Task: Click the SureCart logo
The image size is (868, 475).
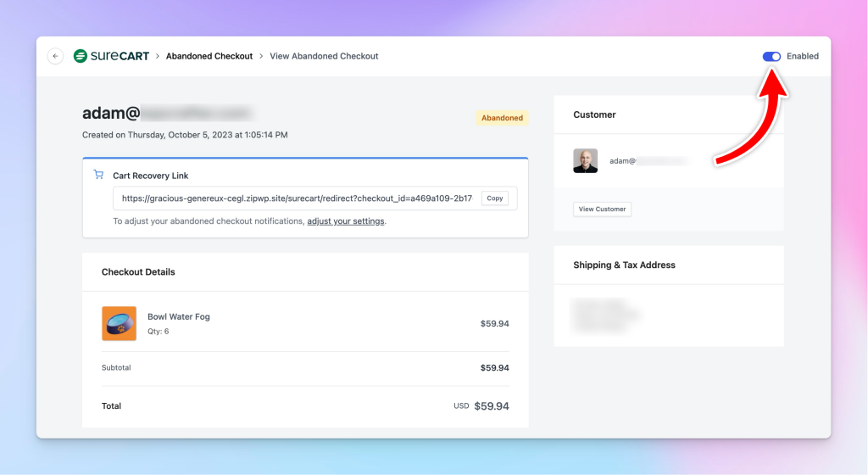Action: click(111, 56)
